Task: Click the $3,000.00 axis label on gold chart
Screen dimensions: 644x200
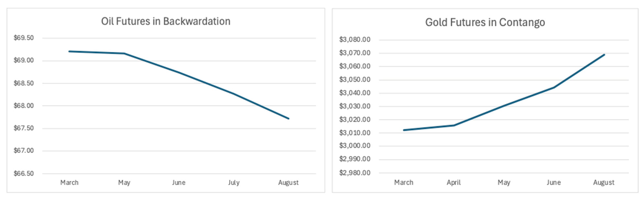Action: (x=355, y=146)
